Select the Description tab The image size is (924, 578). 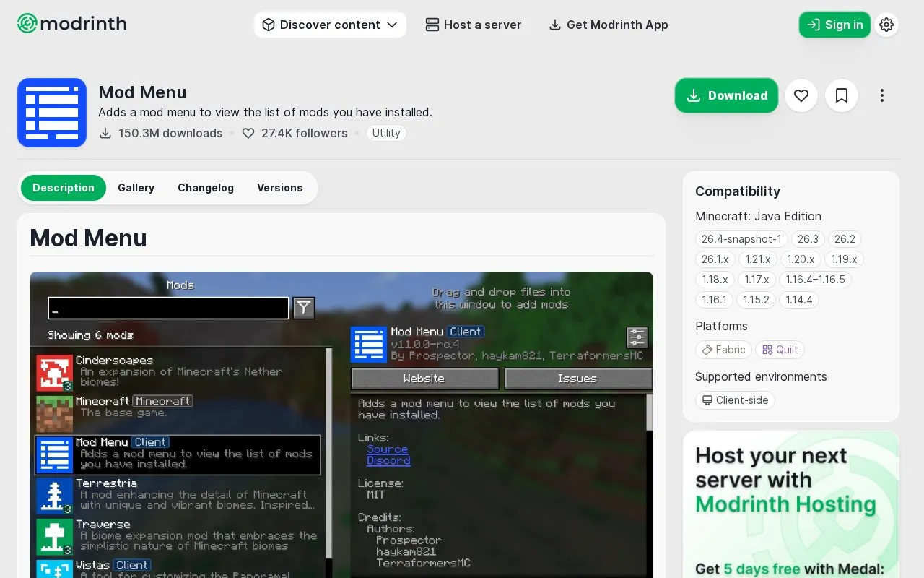(x=64, y=188)
